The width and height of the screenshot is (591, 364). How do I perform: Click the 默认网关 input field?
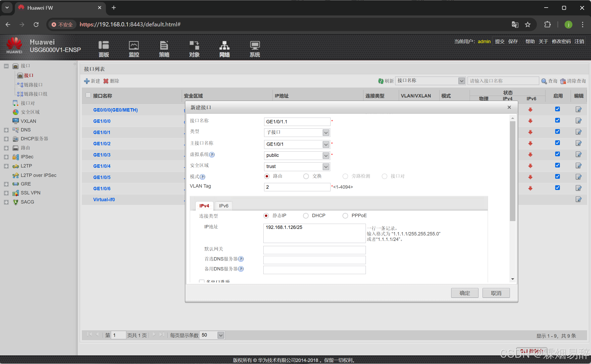coord(314,250)
